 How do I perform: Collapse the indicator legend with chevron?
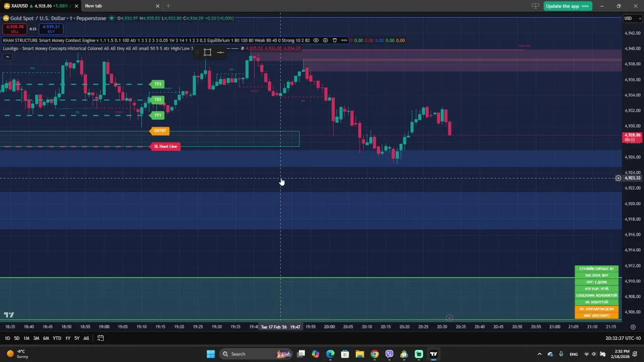(7, 57)
